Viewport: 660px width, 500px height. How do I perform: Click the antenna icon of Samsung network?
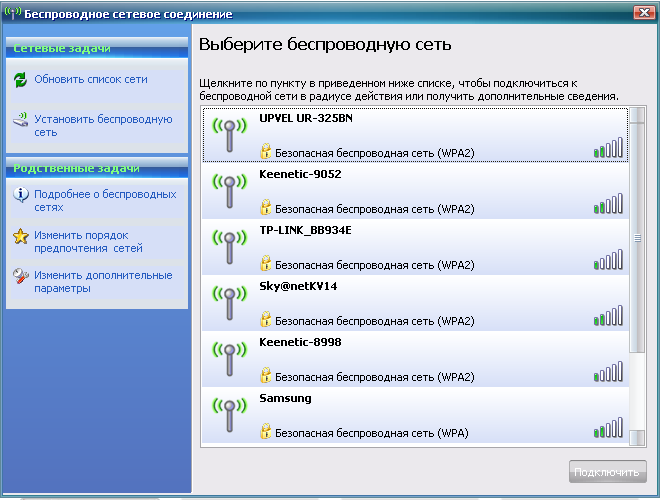click(229, 415)
